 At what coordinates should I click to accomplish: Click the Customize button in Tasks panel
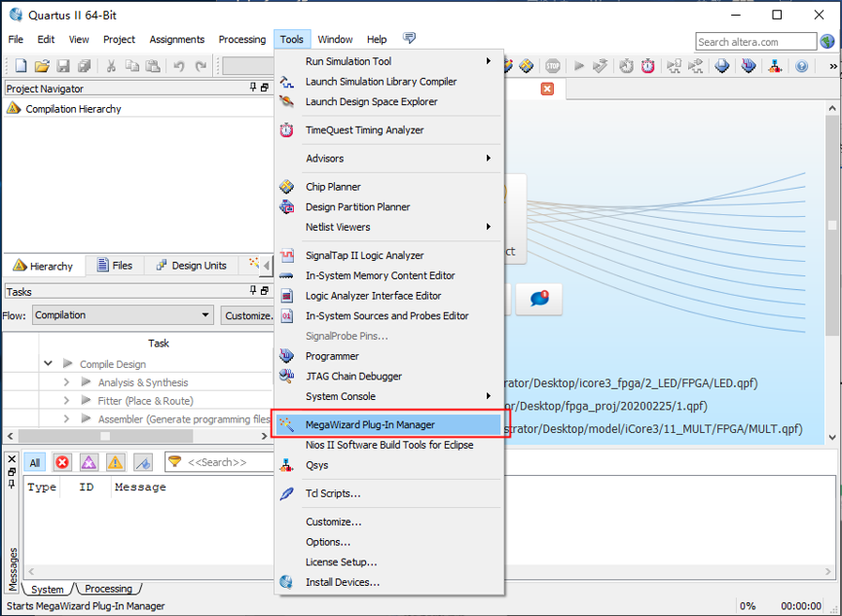[248, 315]
